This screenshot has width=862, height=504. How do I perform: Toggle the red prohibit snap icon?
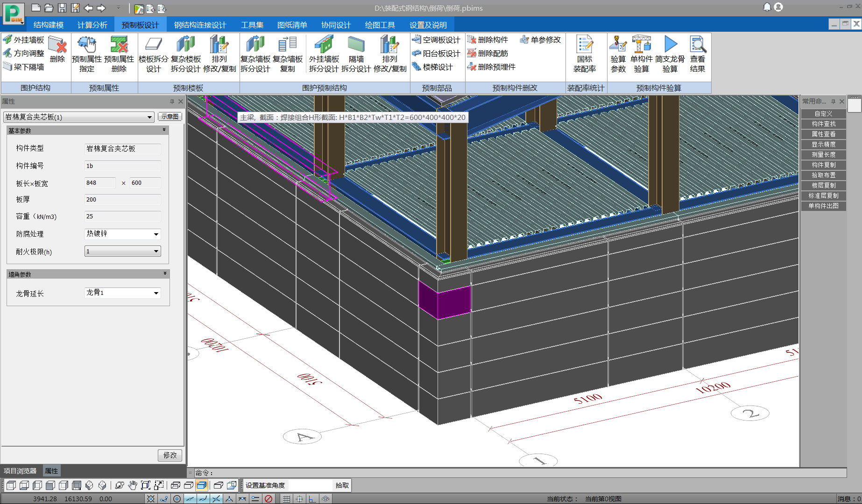[x=268, y=499]
